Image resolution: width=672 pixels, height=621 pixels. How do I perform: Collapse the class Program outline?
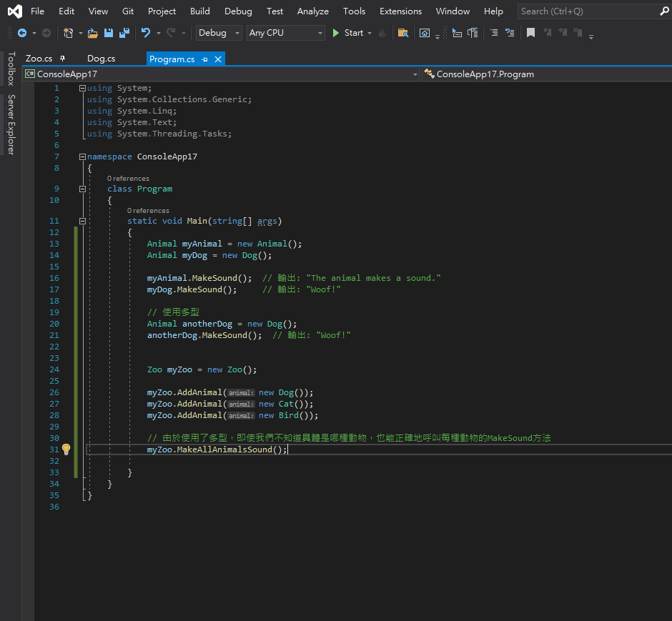83,189
